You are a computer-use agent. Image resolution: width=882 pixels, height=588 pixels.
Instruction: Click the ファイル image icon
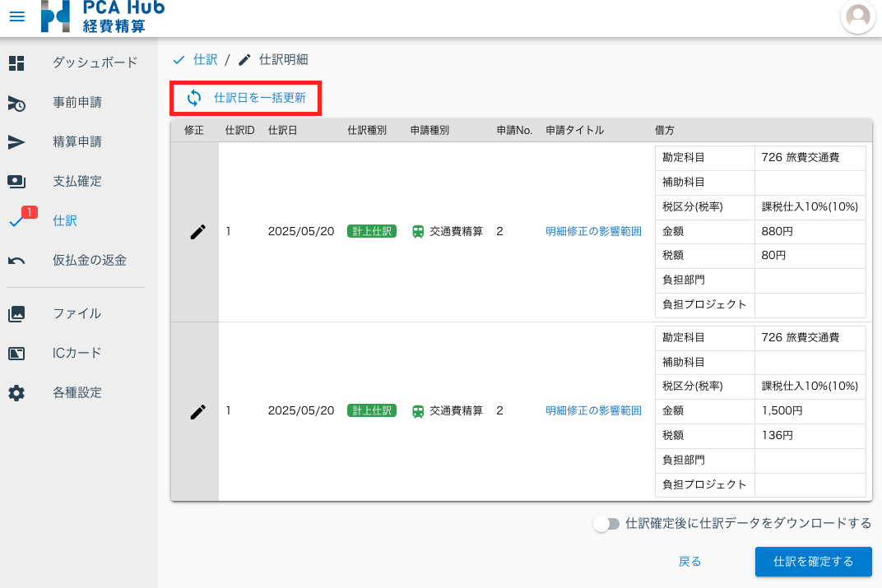[x=16, y=314]
